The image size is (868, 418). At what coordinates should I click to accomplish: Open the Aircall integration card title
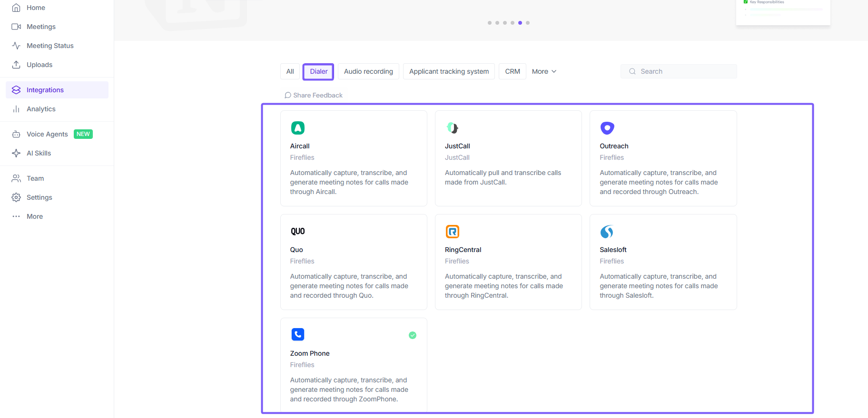(x=300, y=146)
